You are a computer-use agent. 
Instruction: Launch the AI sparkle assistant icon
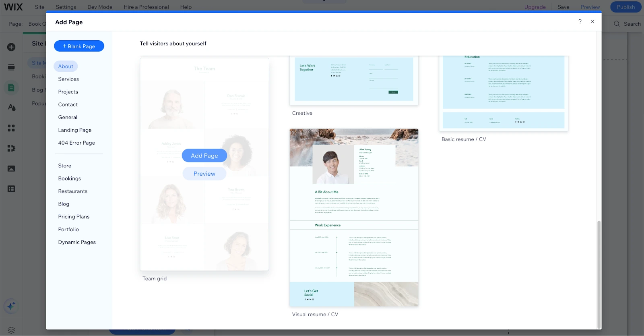tap(11, 306)
